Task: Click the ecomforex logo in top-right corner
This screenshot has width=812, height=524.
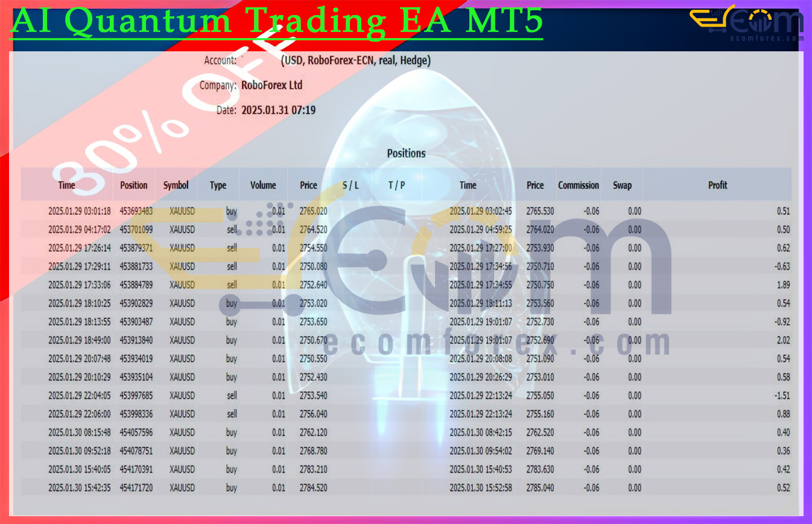Action: (747, 23)
